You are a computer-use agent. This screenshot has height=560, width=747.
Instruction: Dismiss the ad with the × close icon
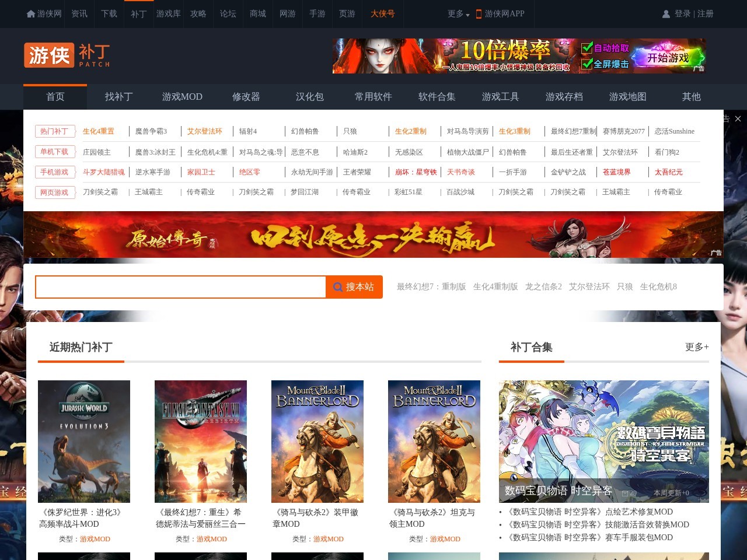click(738, 118)
